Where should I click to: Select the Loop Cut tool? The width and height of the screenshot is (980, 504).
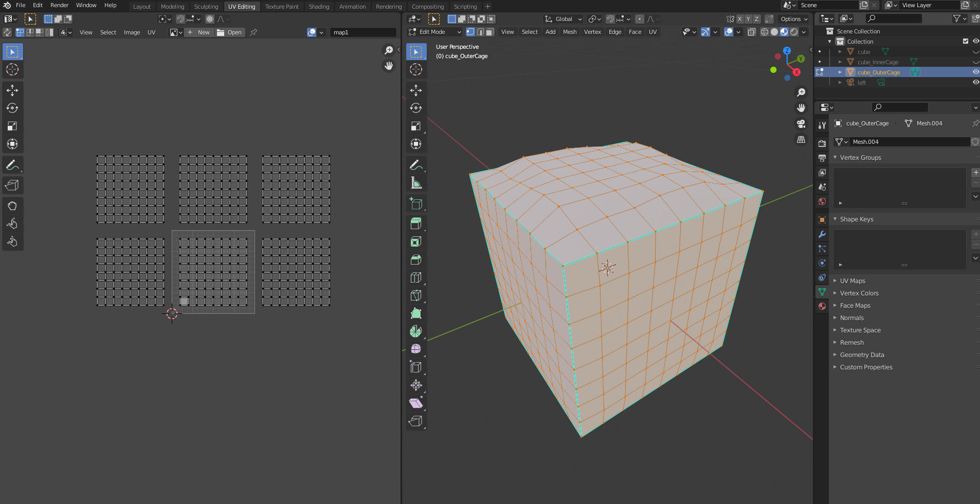pos(416,277)
